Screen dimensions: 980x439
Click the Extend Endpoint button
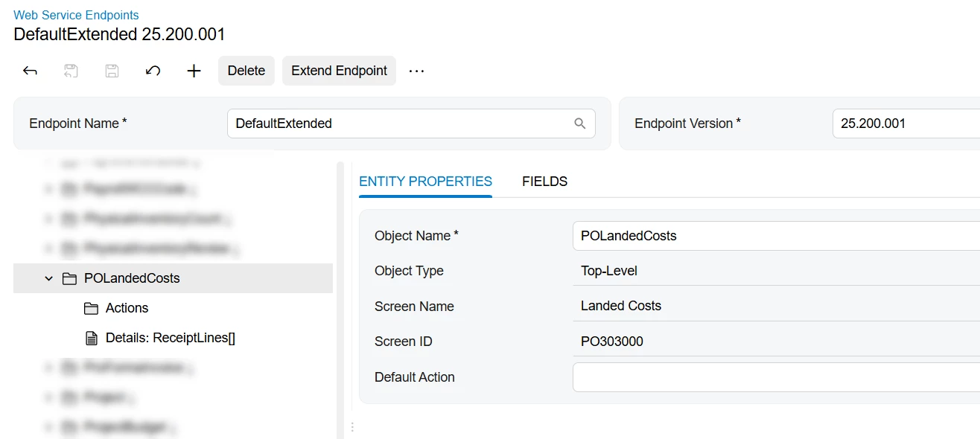click(x=339, y=71)
